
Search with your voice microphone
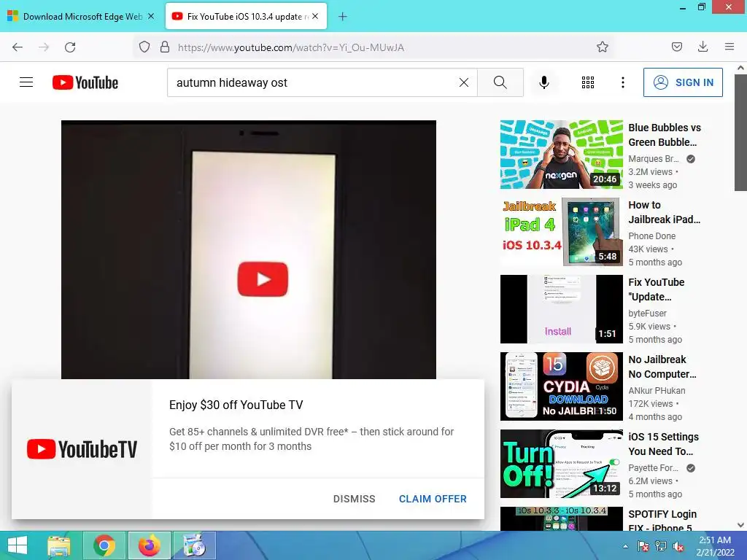[x=544, y=82]
